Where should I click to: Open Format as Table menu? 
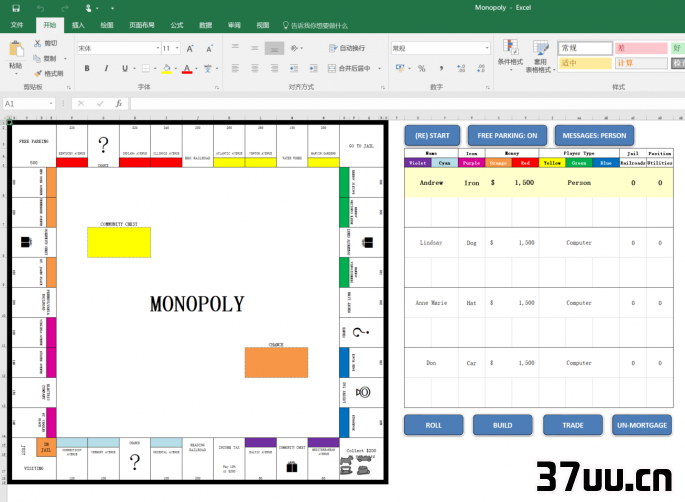(540, 56)
